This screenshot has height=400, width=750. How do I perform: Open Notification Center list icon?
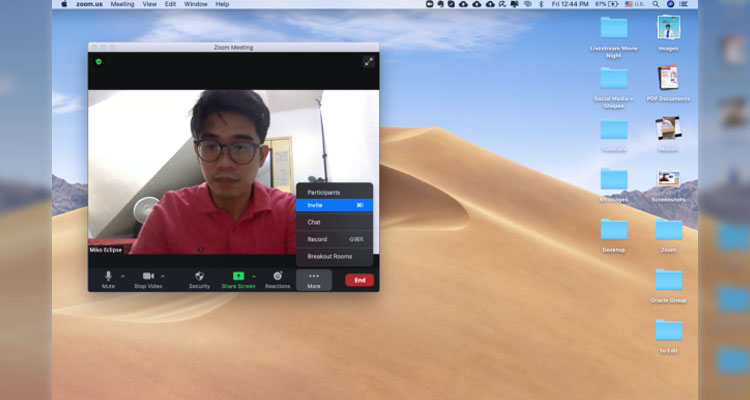684,4
